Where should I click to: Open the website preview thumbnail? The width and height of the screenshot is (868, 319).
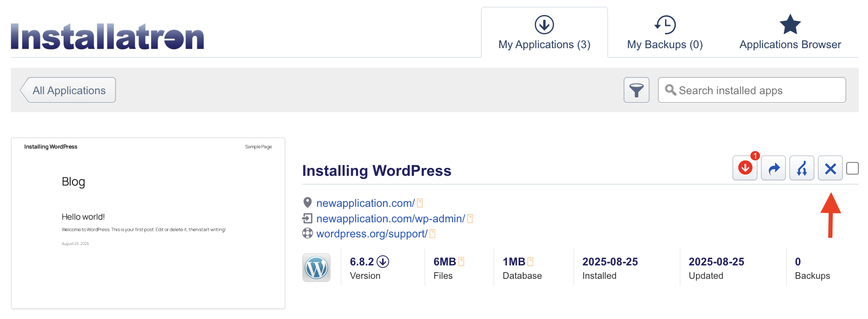(148, 223)
